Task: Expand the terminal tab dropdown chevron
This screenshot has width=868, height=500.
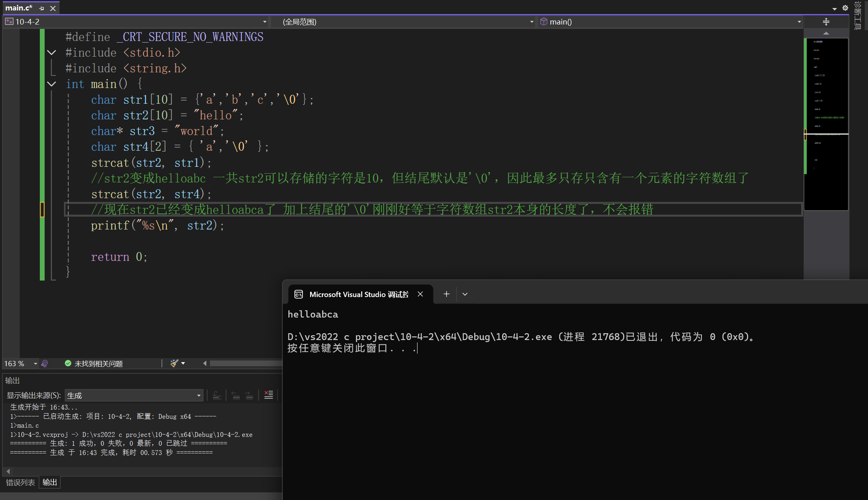Action: [x=465, y=294]
